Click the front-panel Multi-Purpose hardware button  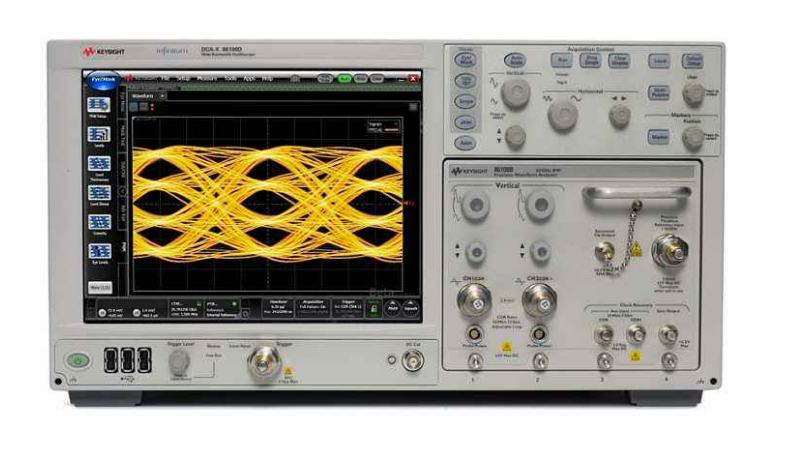point(659,93)
